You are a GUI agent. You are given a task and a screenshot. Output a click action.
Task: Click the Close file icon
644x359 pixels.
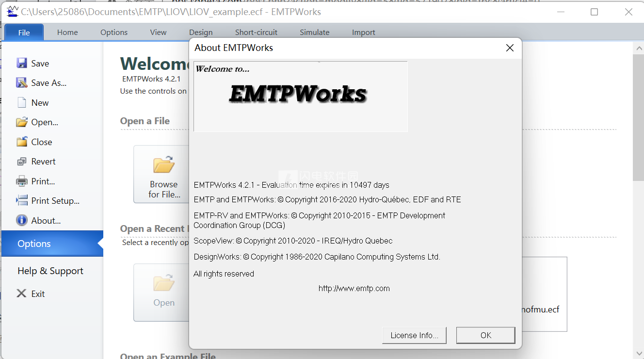point(22,142)
